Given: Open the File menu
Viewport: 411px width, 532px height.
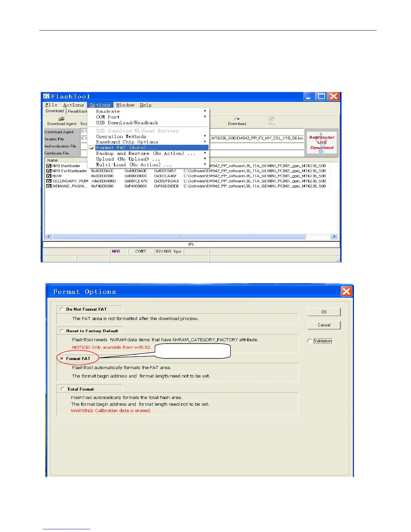Looking at the screenshot, I should tap(51, 105).
